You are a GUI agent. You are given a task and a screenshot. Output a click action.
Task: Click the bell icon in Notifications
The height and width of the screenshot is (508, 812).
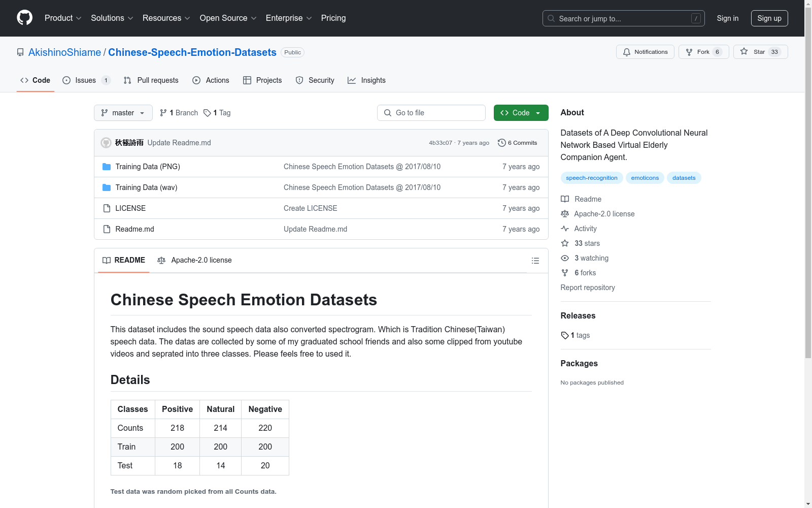[627, 52]
